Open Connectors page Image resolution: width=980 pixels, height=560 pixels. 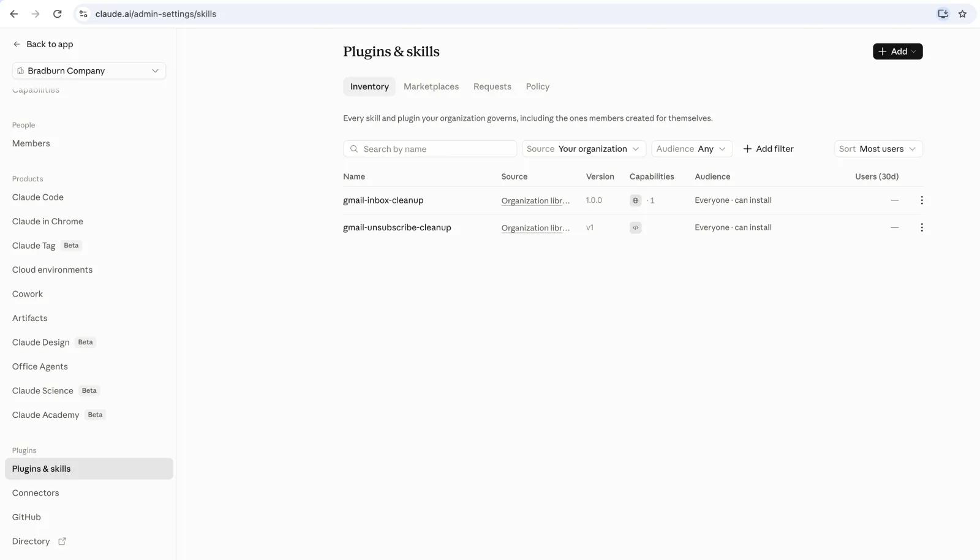click(x=36, y=493)
